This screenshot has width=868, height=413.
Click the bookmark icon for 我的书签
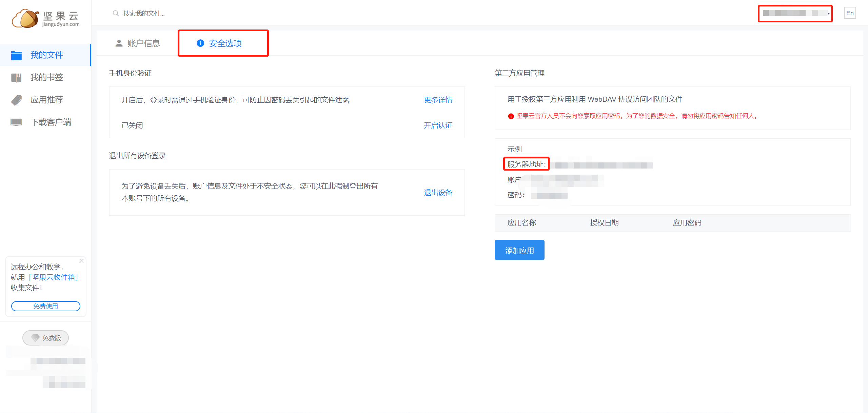click(x=16, y=78)
